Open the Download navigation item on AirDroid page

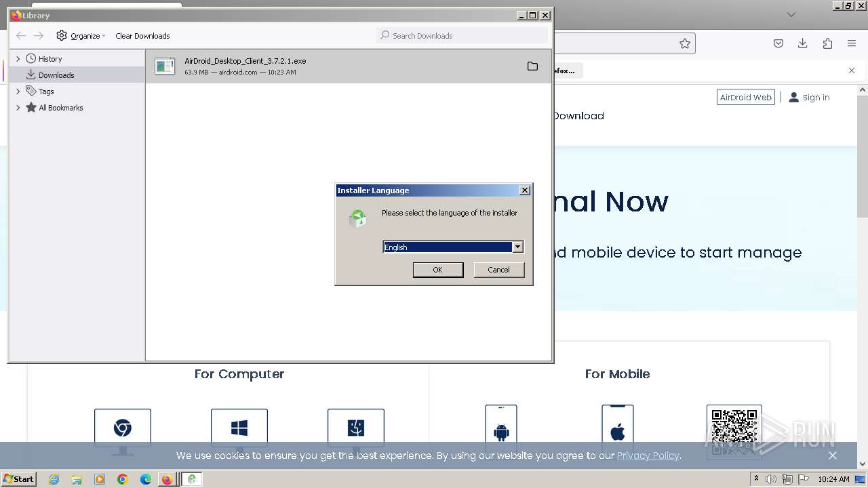578,116
